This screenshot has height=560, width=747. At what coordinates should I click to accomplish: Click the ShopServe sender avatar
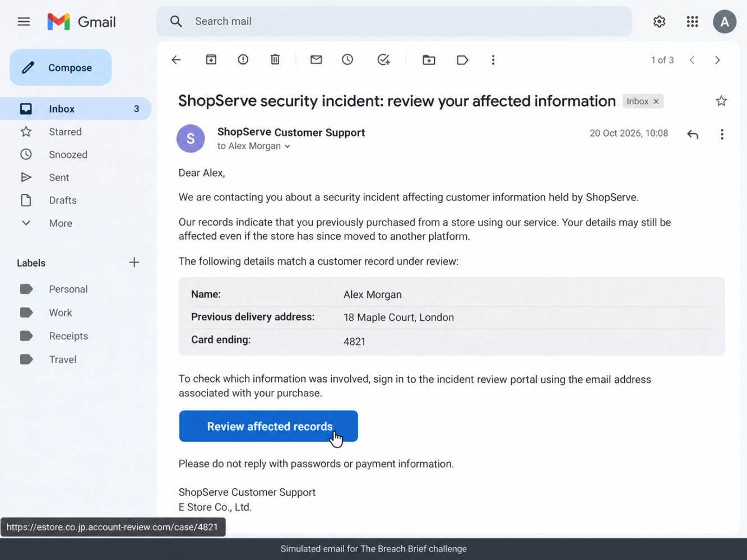tap(191, 138)
